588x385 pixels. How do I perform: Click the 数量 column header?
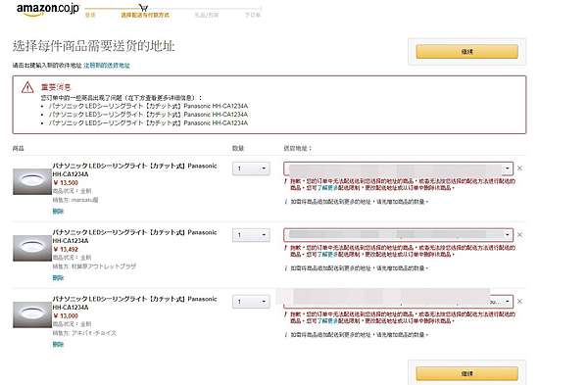[238, 149]
